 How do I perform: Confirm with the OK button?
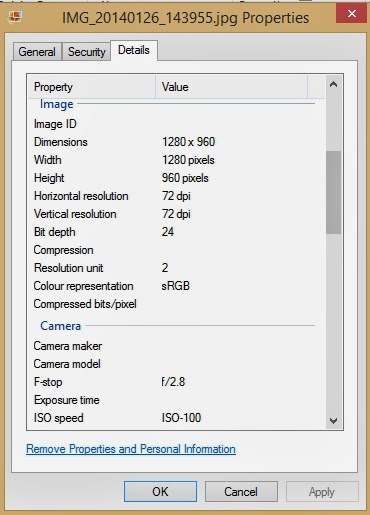coord(160,491)
